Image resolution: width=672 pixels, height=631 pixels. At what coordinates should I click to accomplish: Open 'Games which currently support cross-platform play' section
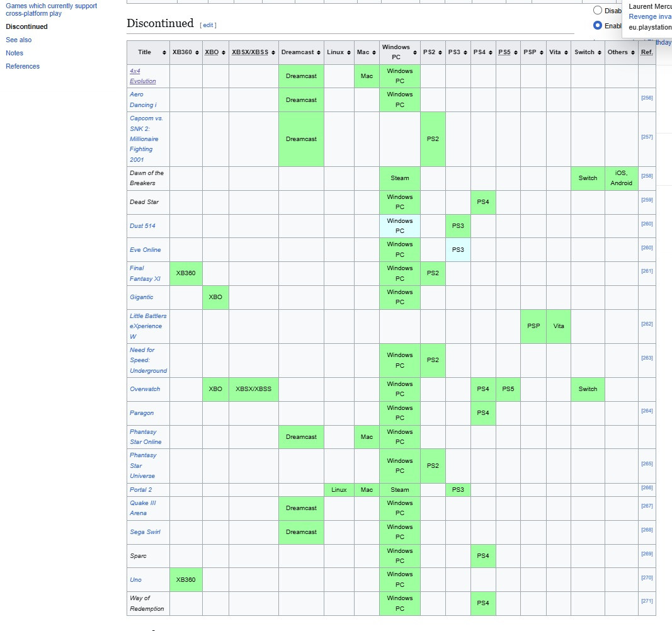tap(51, 9)
